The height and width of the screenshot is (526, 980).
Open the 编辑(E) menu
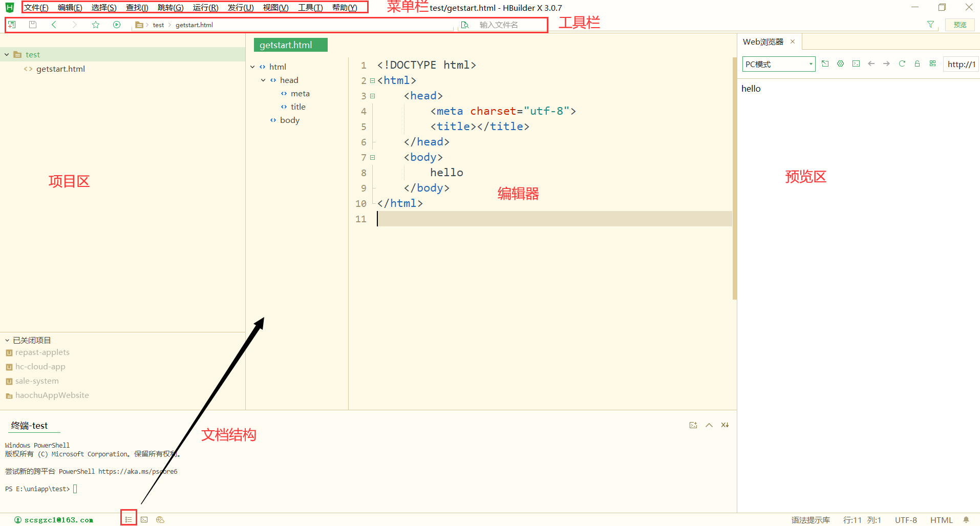tap(70, 8)
